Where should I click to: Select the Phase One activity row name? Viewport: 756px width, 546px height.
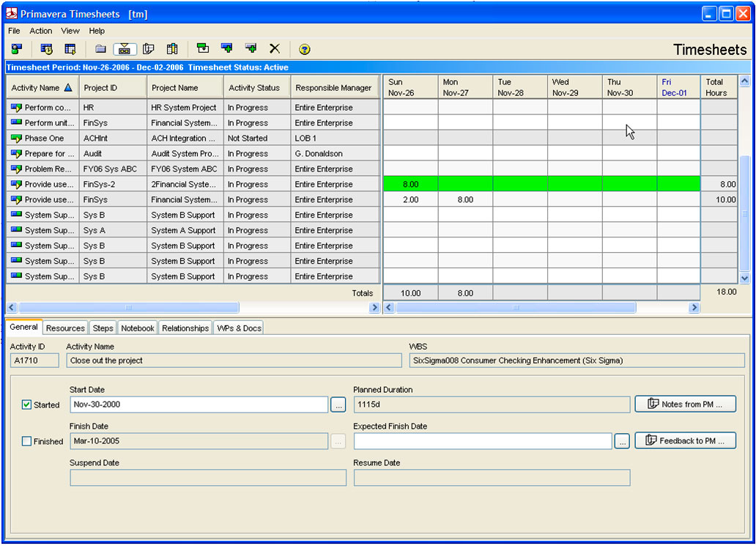pyautogui.click(x=45, y=139)
